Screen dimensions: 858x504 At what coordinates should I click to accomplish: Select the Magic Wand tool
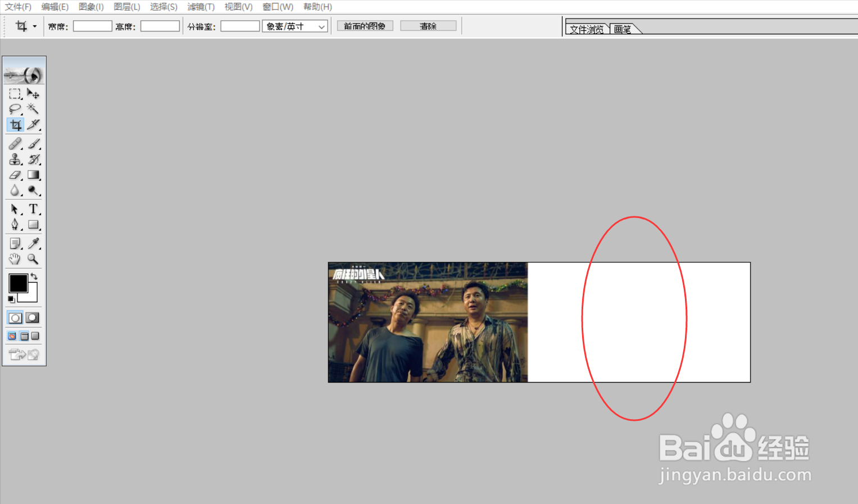pos(33,109)
